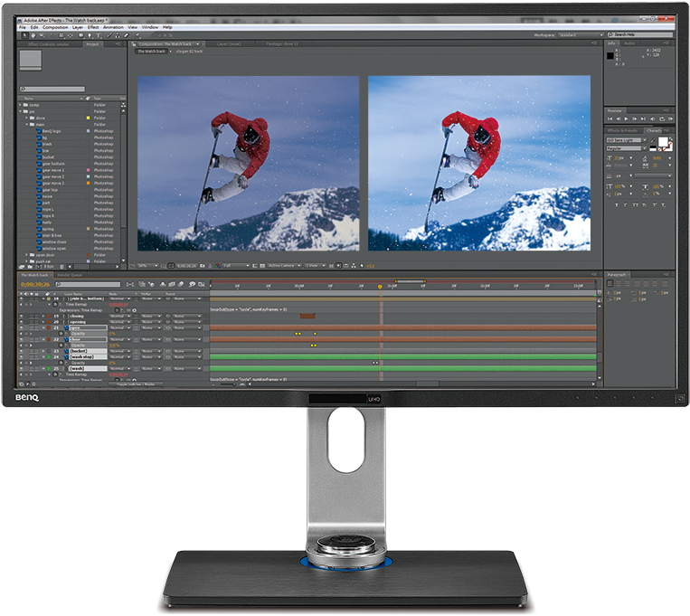This screenshot has height=616, width=690.
Task: Toggle visibility of layer 23 bucket
Action: 21,351
